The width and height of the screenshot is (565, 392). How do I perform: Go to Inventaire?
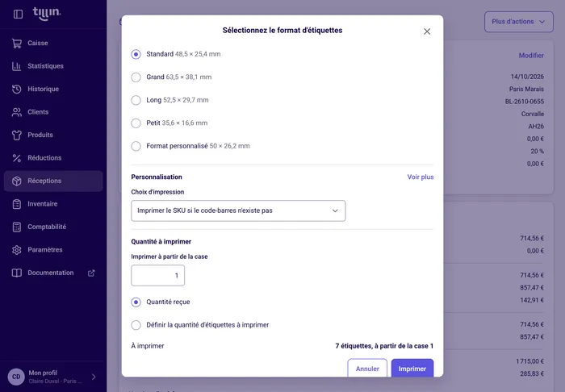(x=53, y=204)
